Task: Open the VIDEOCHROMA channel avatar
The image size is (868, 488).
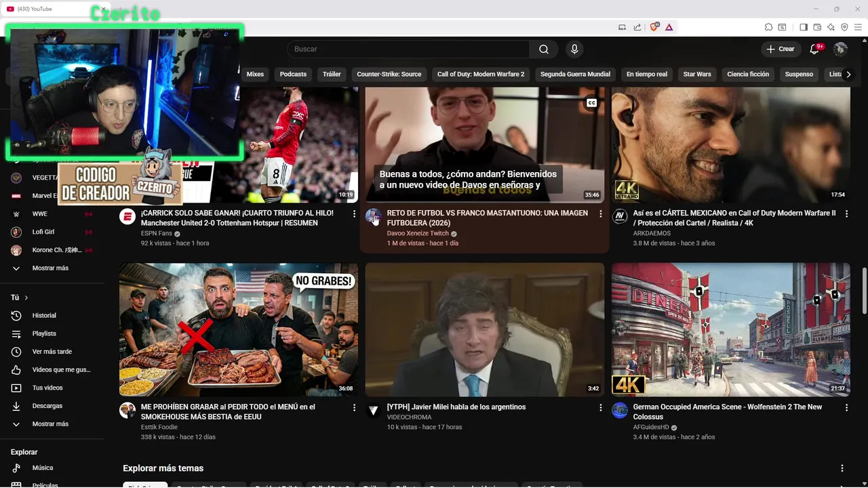Action: point(374,410)
